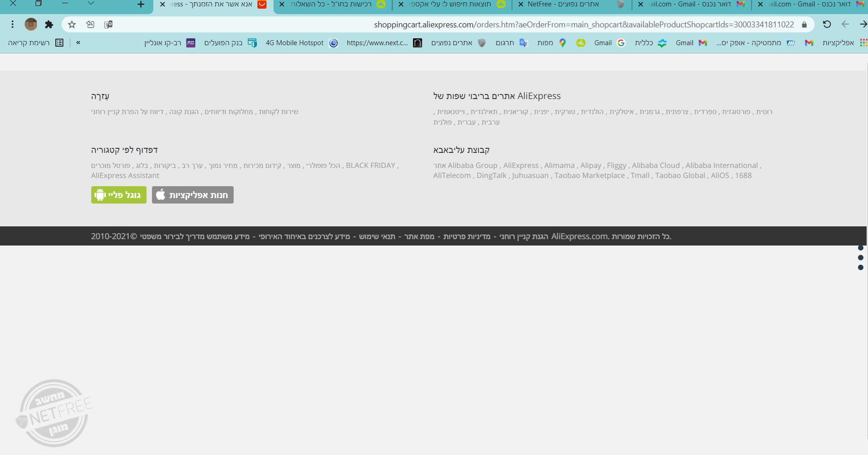Open the מתמטיקה - אופק bookmark
The height and width of the screenshot is (455, 868).
pos(756,43)
